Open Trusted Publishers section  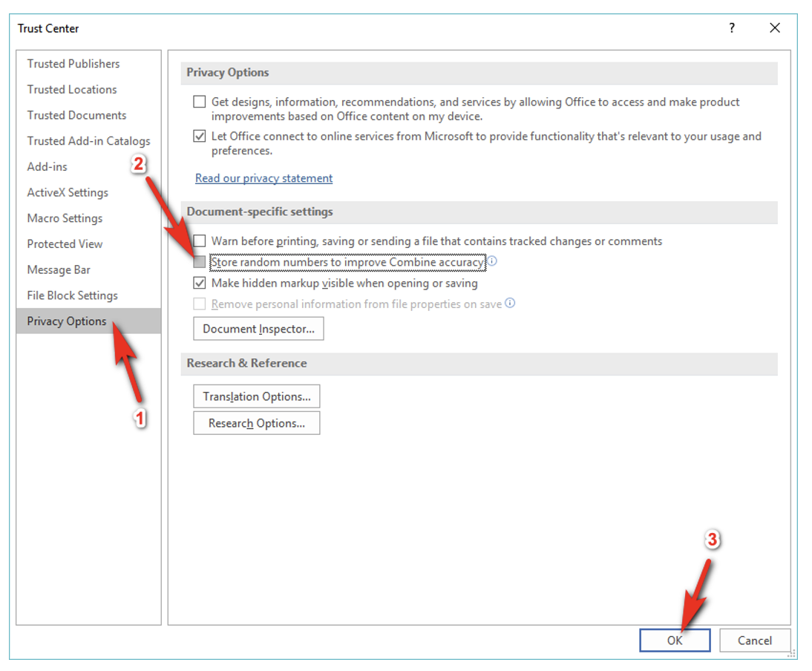click(73, 64)
